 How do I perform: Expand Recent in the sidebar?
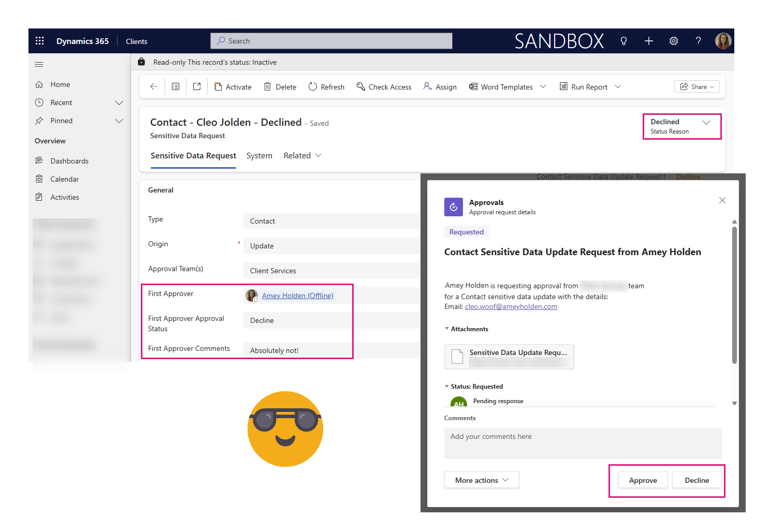tap(119, 102)
